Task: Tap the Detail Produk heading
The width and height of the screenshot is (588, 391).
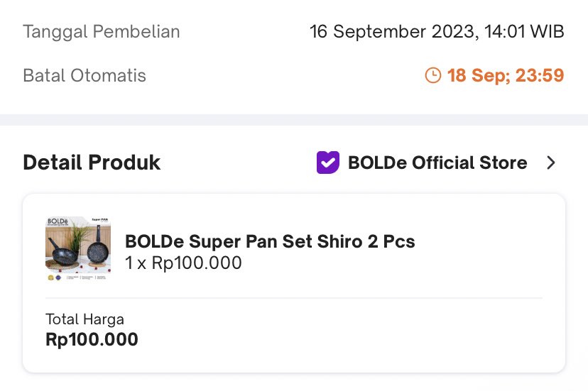Action: click(92, 163)
